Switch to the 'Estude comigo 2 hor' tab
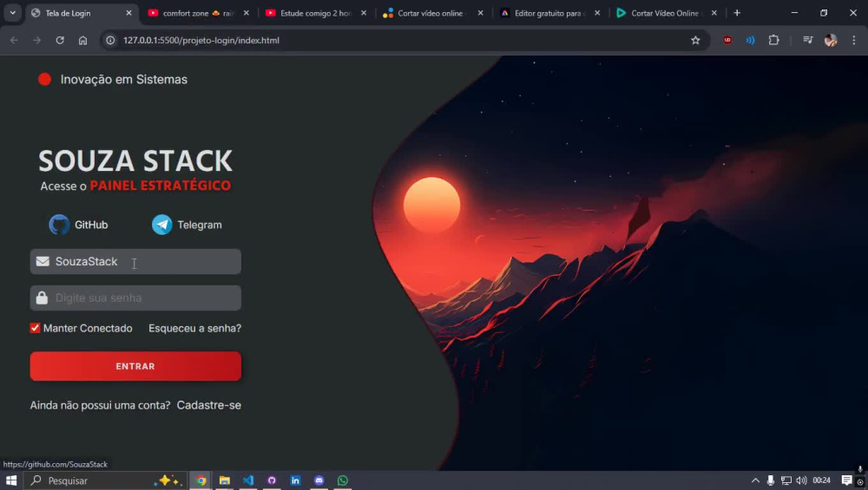Screen dimensions: 868x490 point(316,13)
